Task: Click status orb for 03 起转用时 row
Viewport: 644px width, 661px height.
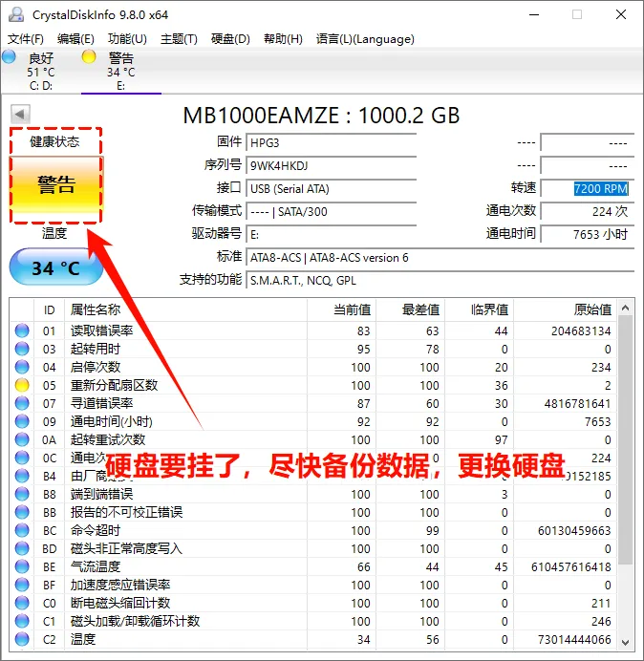Action: [22, 349]
